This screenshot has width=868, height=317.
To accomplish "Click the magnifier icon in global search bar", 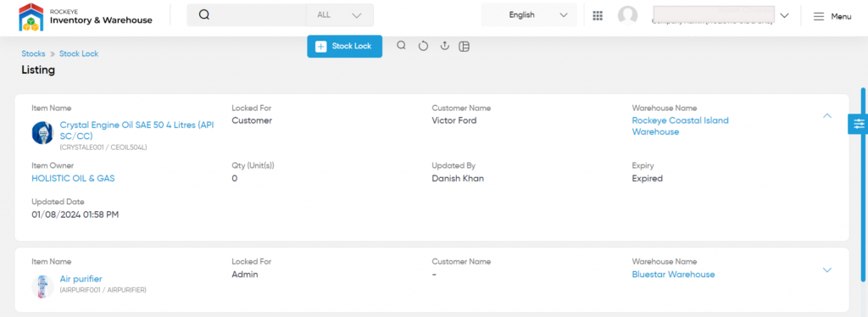I will [203, 15].
